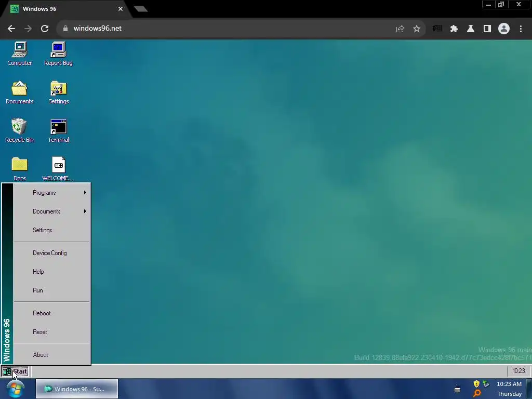
Task: Expand the Documents submenu in Start menu
Action: point(51,211)
